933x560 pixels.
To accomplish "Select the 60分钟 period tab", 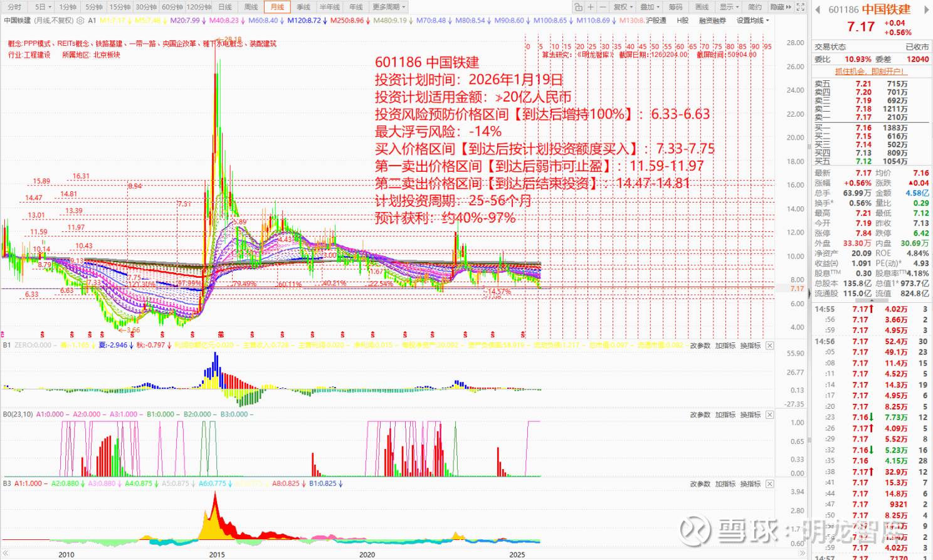I will (172, 7).
